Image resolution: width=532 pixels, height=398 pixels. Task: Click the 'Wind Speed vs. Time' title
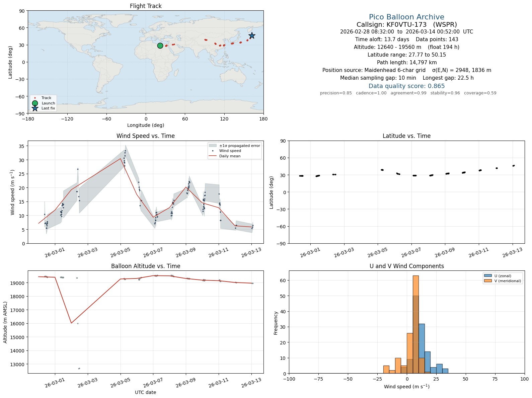tap(146, 136)
